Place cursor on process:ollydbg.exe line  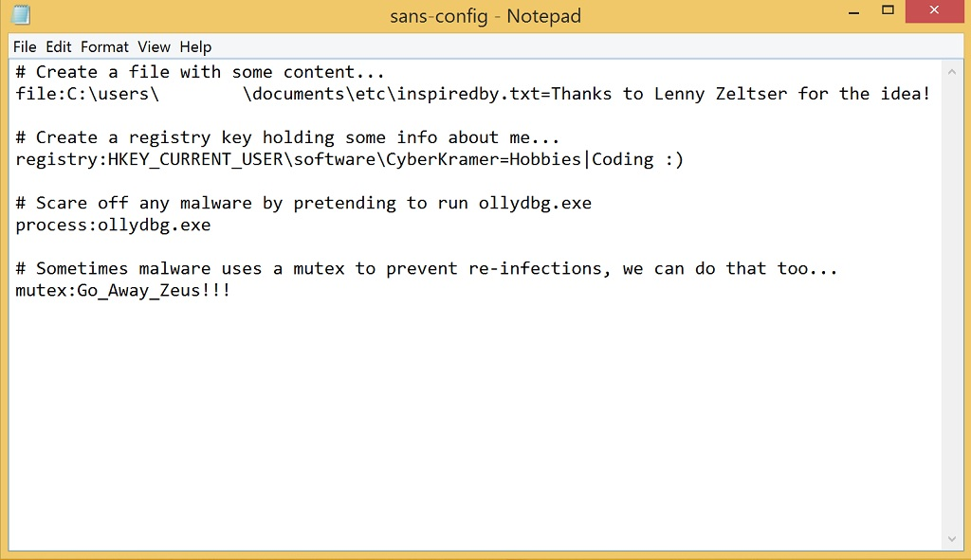(114, 225)
